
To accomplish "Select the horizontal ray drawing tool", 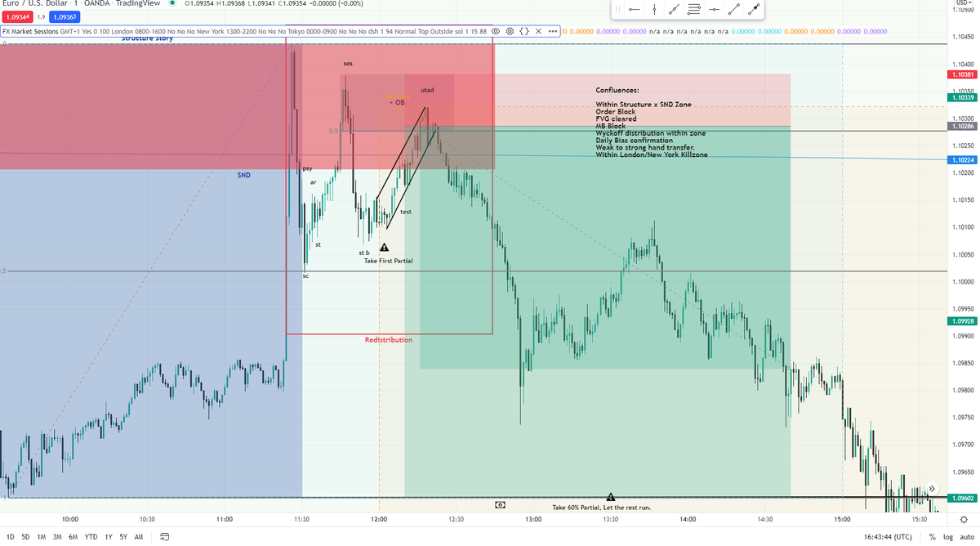I will pyautogui.click(x=635, y=10).
